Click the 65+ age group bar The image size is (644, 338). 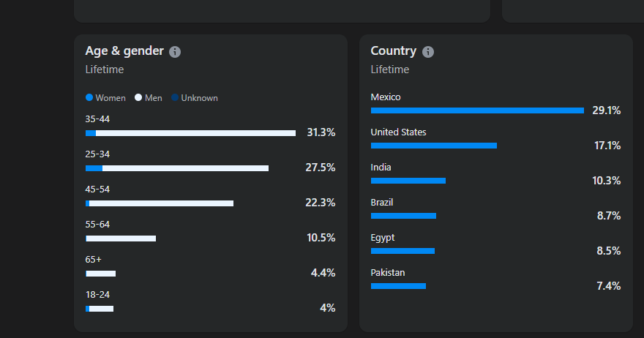pos(101,274)
